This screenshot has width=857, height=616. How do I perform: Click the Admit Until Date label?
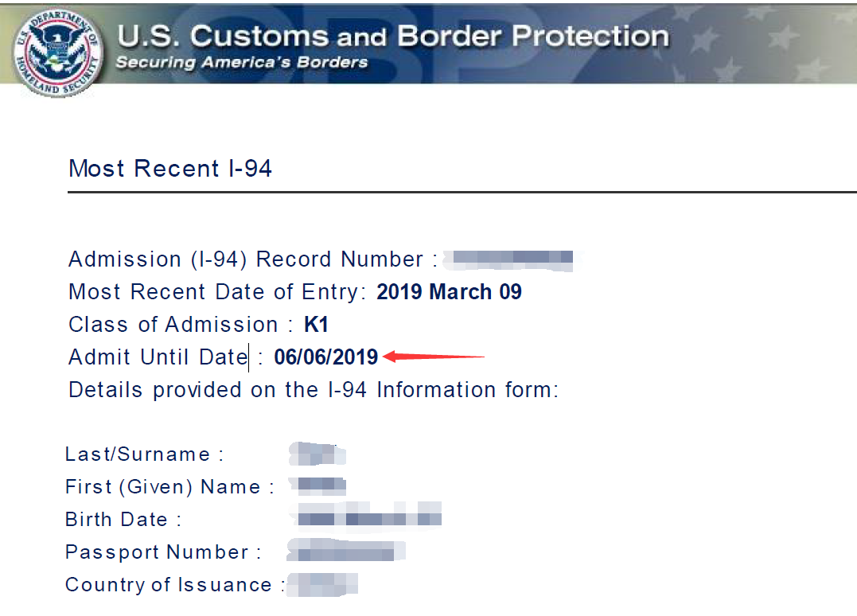coord(158,357)
